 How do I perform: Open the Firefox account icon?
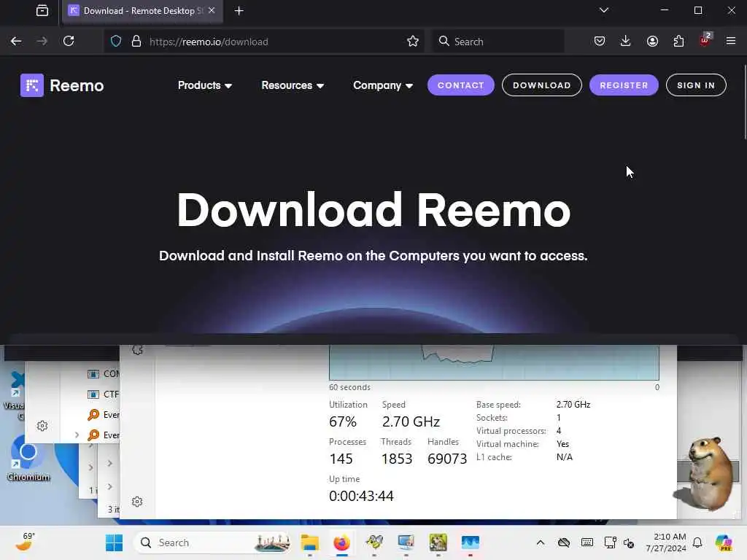[652, 42]
